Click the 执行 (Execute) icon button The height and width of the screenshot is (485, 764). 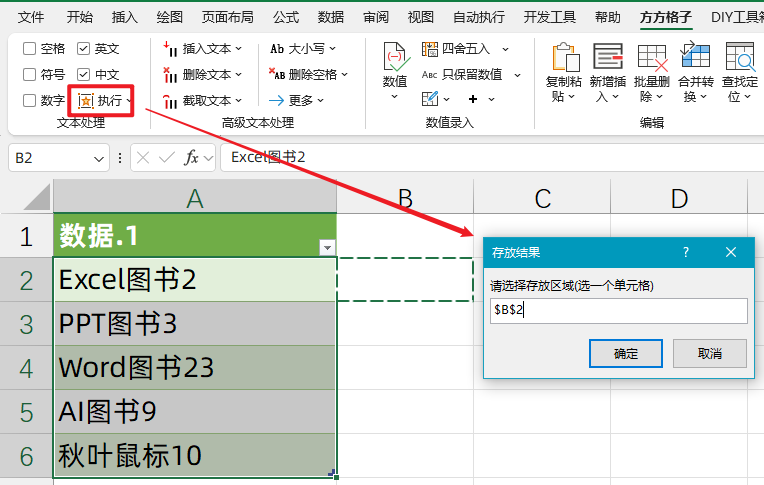[x=87, y=100]
